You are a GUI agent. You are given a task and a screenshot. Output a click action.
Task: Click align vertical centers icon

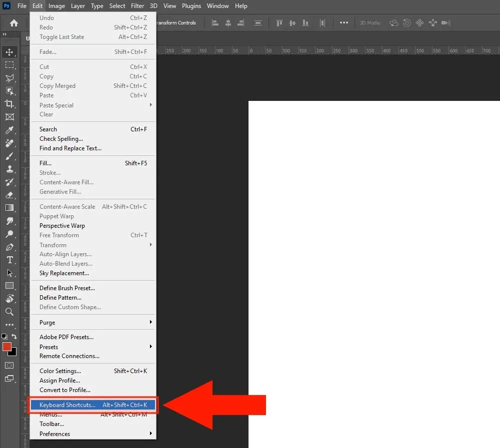pyautogui.click(x=292, y=23)
